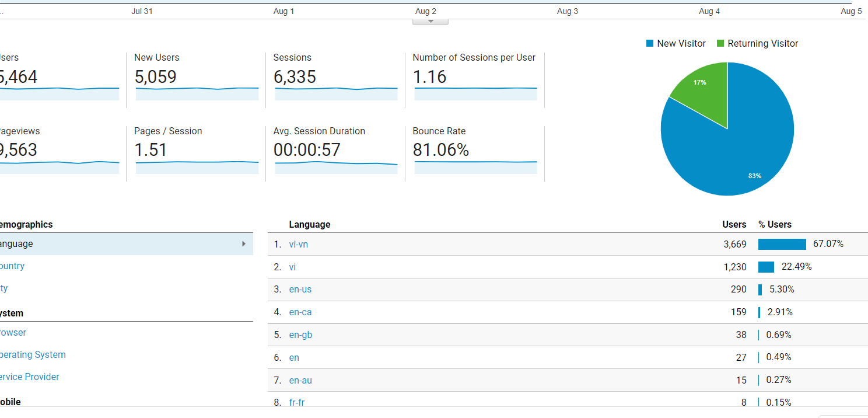Click the Avg. Session Duration sparkline
868x418 pixels.
(336, 166)
